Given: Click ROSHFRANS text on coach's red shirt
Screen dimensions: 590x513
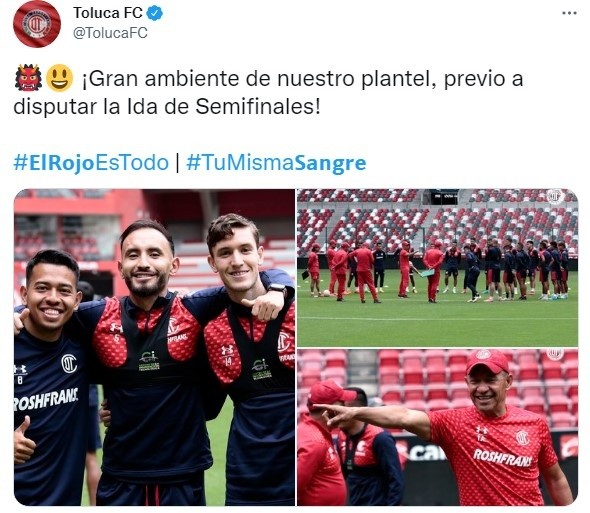Looking at the screenshot, I should (x=502, y=458).
